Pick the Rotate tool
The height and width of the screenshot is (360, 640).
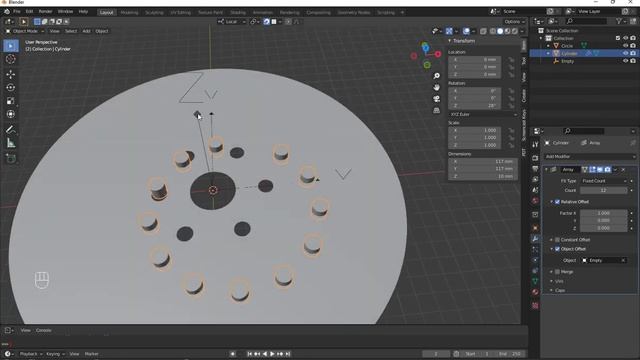point(11,87)
